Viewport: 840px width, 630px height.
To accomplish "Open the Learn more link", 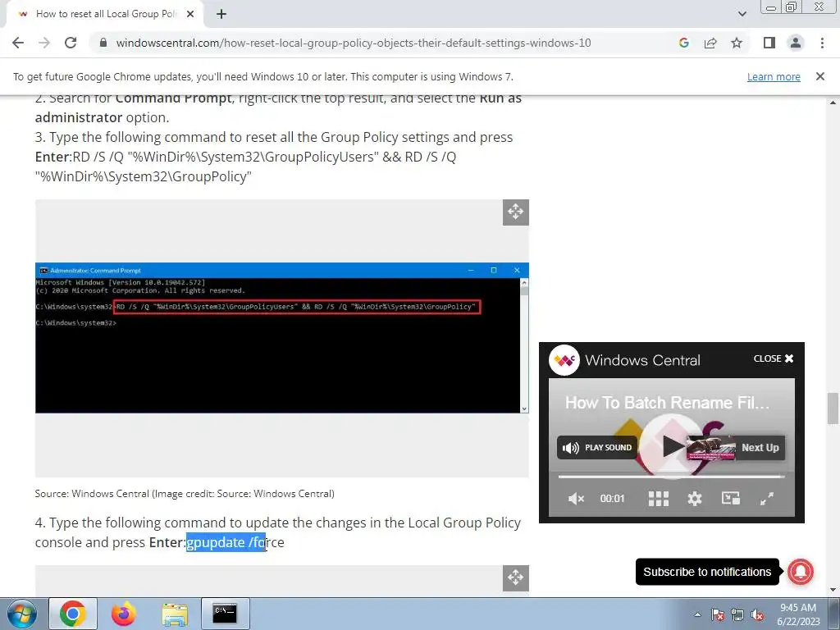I will [774, 76].
